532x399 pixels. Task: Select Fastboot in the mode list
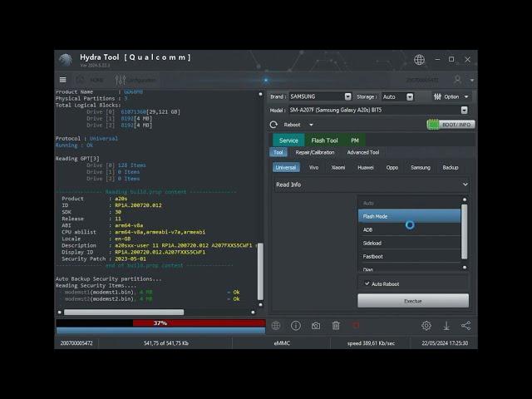click(409, 257)
